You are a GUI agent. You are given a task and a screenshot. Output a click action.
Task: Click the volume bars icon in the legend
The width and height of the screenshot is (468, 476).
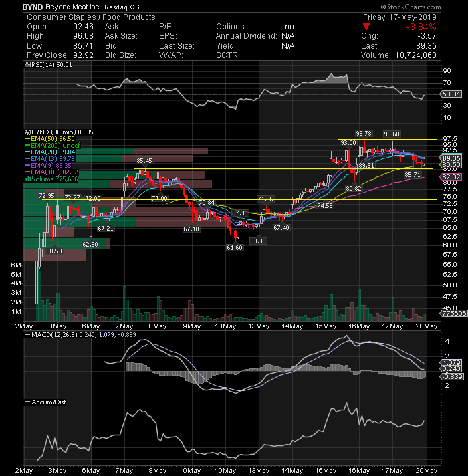click(27, 178)
